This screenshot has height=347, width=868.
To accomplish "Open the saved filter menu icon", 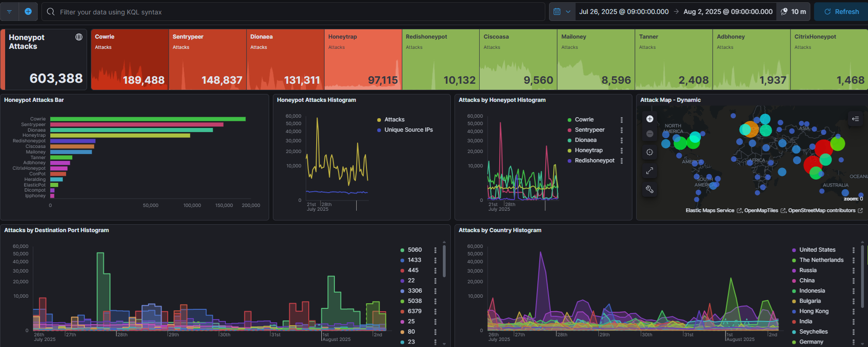I will click(x=9, y=12).
